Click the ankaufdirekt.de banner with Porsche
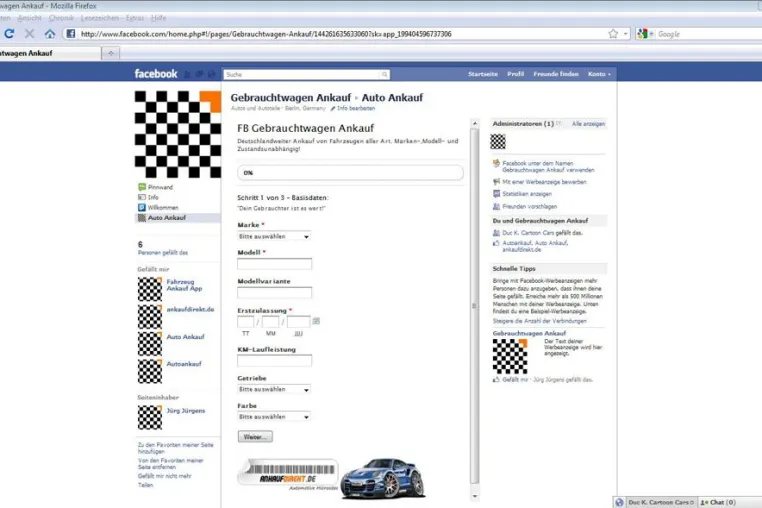The width and height of the screenshot is (762, 508). pyautogui.click(x=332, y=478)
